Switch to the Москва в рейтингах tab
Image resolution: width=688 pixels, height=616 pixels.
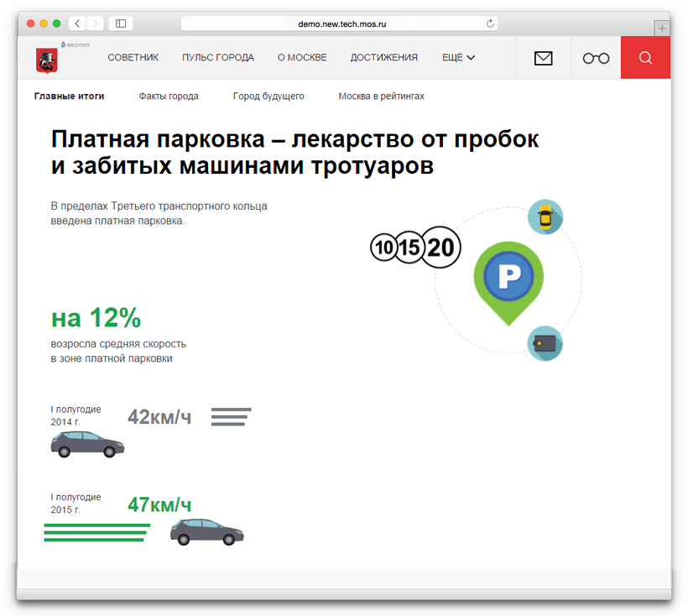coord(381,96)
